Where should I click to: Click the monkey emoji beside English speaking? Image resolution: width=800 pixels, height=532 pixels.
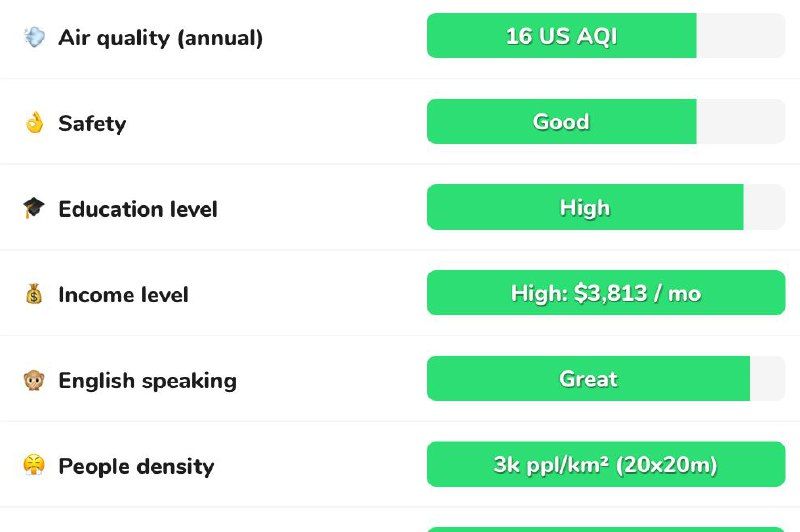[x=34, y=381]
